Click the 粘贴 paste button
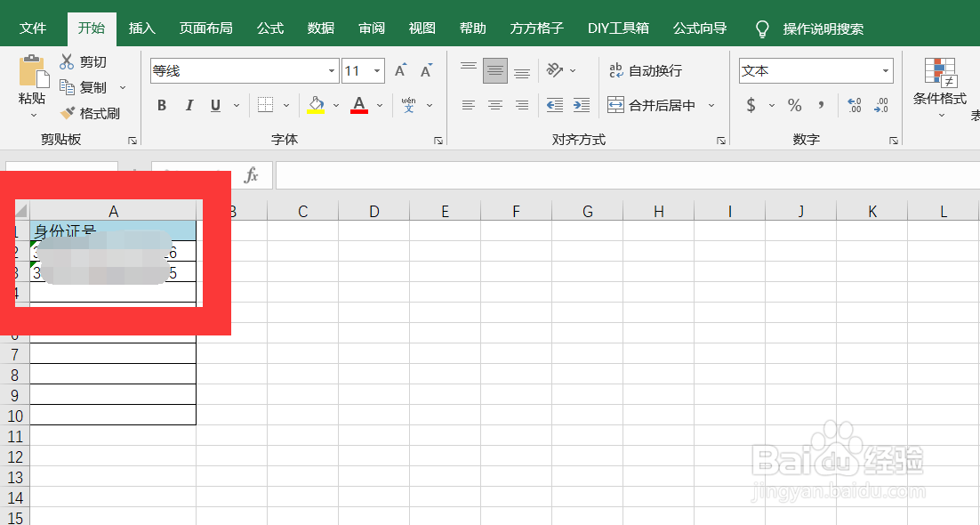The image size is (980, 525). point(31,86)
